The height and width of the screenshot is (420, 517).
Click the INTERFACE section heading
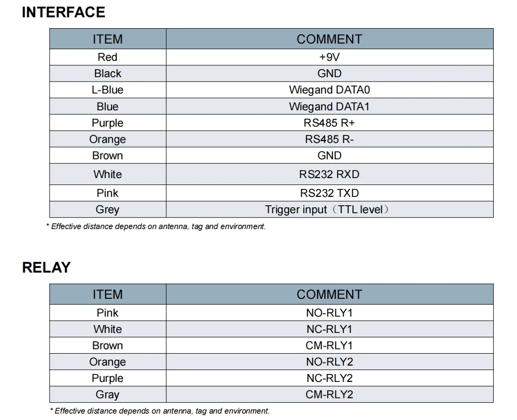[x=63, y=12]
